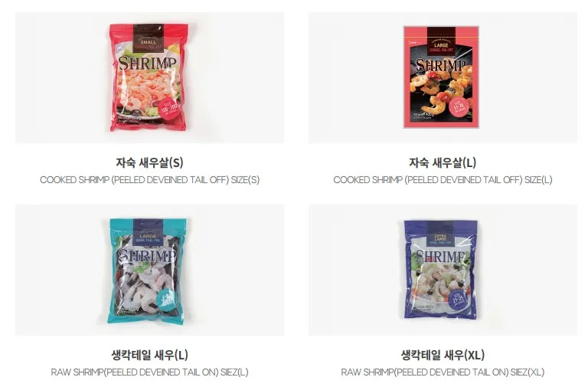Image resolution: width=588 pixels, height=387 pixels.
Task: Click the 생칵테일 새우(L) product title
Action: click(149, 355)
